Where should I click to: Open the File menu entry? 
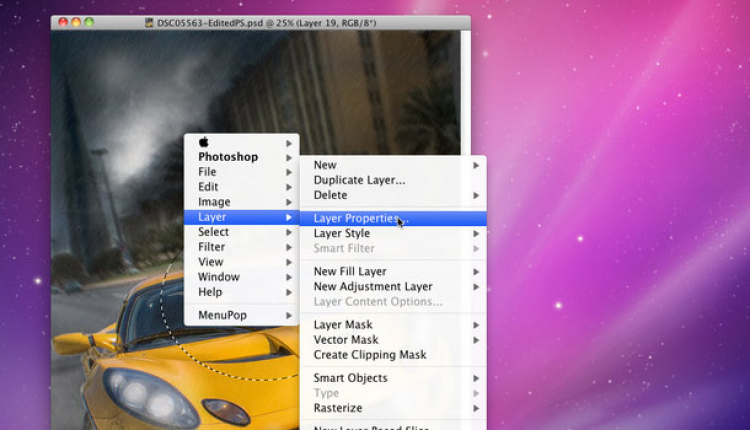click(x=242, y=172)
